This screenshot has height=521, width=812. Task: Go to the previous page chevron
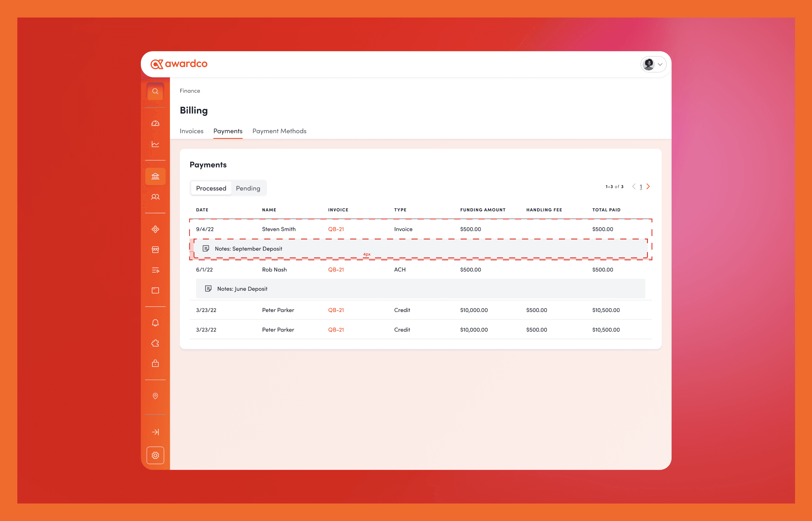(634, 187)
